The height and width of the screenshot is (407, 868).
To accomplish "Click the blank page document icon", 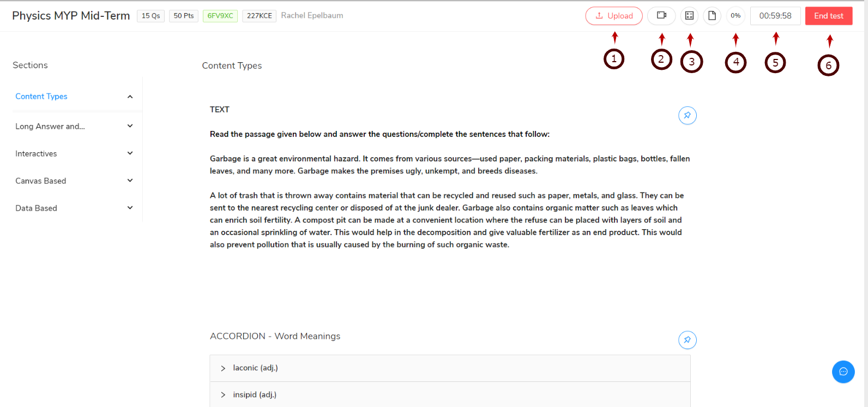I will coord(712,16).
